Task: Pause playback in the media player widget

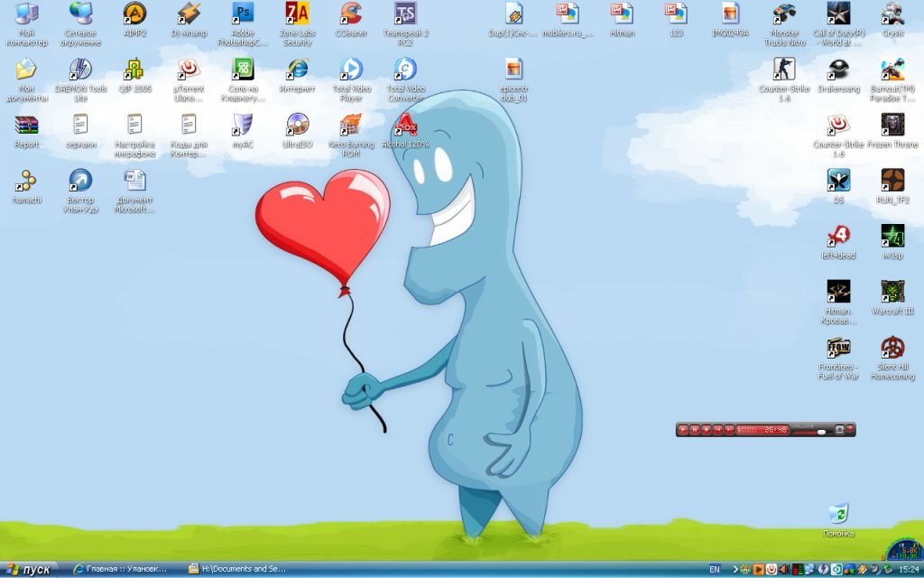Action: click(x=696, y=429)
